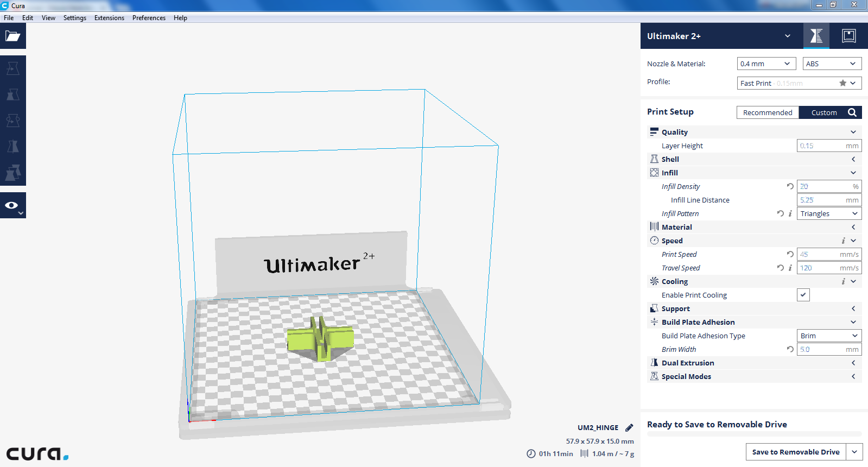Click the filament usage icon
868x467 pixels.
pos(584,453)
